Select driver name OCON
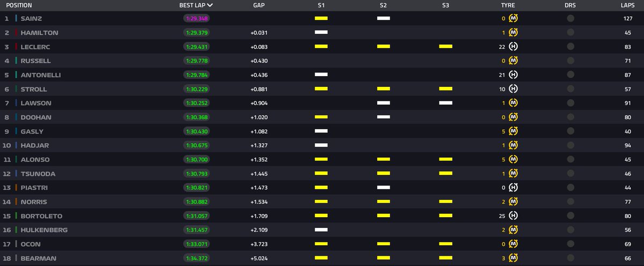This screenshot has height=266, width=644. point(30,244)
